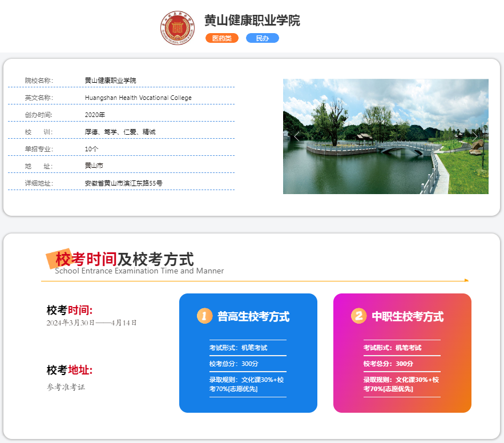Image resolution: width=504 pixels, height=443 pixels.
Task: Click the 地址 value 黄山市
Action: 94,166
